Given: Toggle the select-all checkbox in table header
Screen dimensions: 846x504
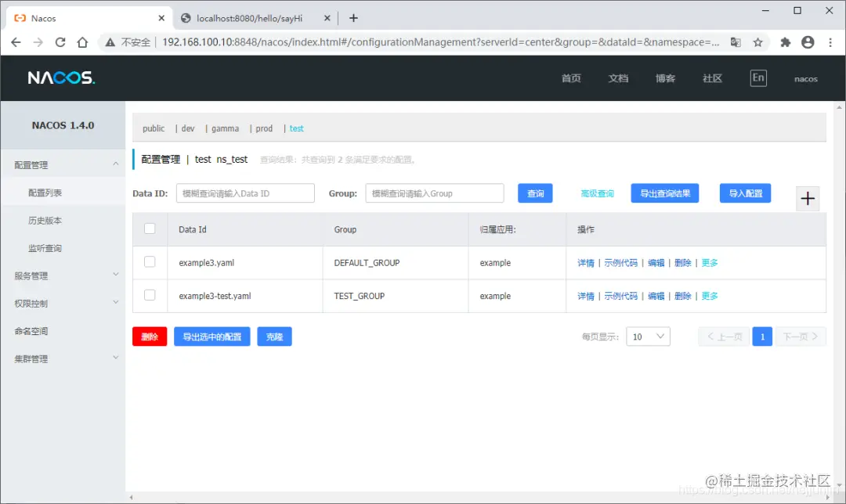Looking at the screenshot, I should 150,229.
